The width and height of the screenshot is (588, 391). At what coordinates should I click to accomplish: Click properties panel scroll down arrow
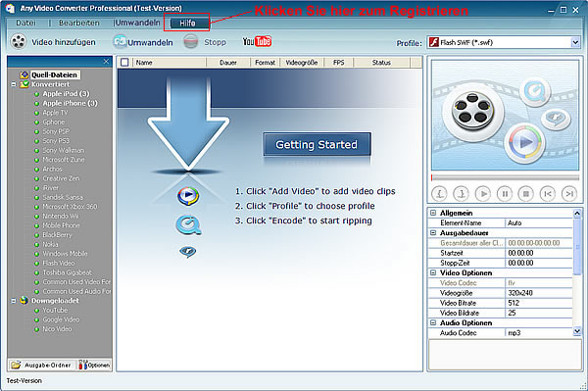pos(577,331)
